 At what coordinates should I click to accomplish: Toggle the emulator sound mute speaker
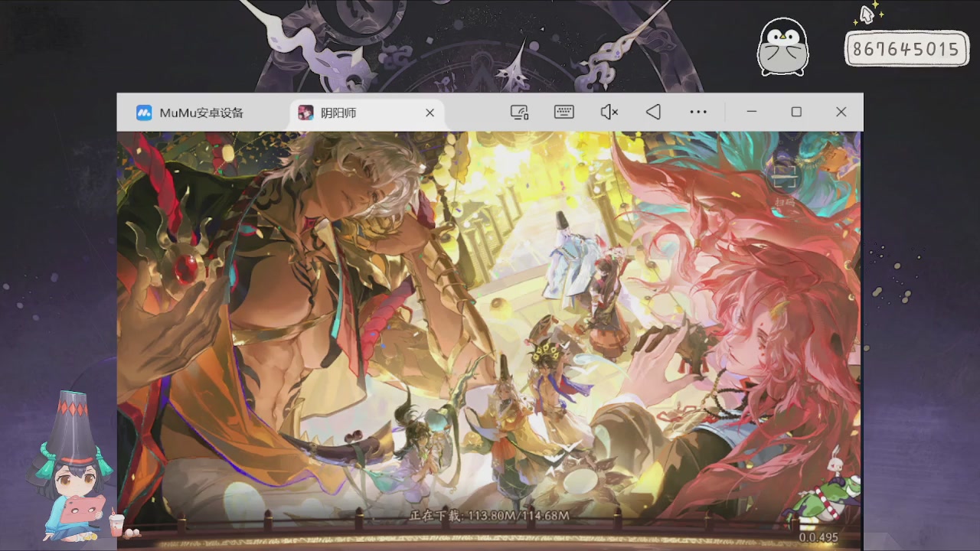click(x=609, y=112)
